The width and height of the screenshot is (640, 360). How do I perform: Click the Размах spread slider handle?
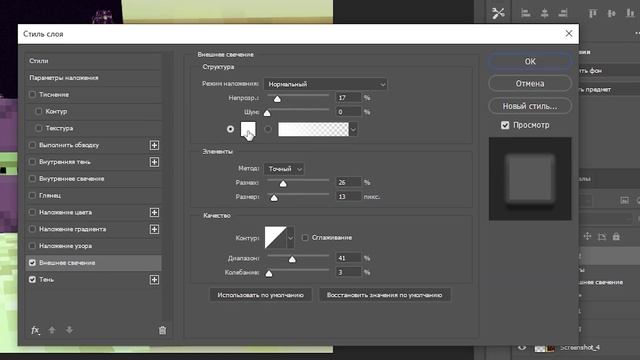(x=283, y=184)
